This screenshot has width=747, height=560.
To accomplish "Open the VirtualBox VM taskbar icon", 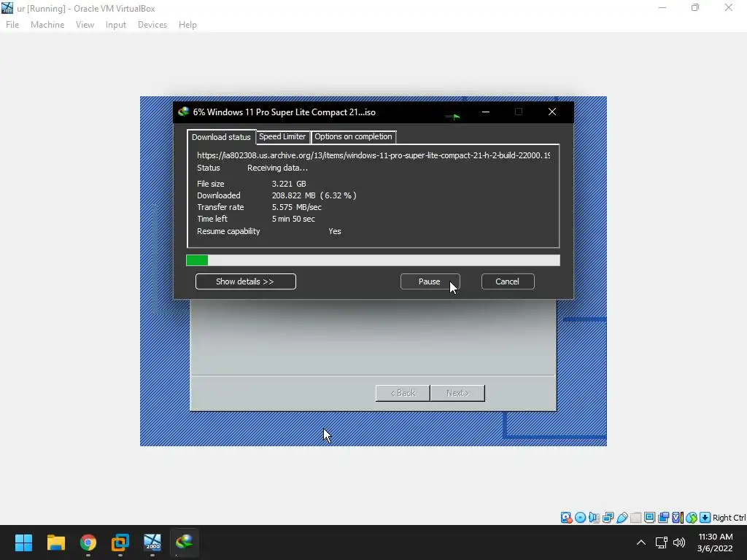I will (x=152, y=542).
